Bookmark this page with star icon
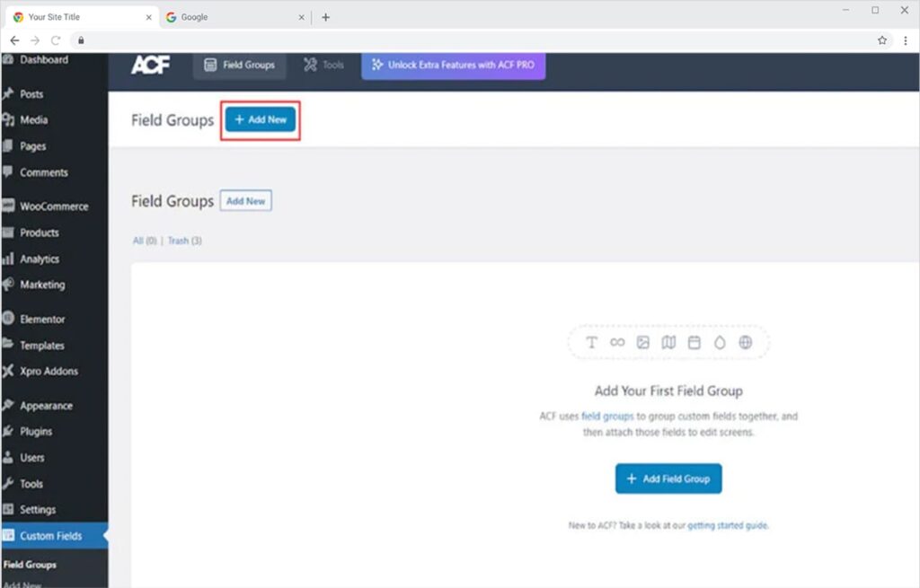920x588 pixels. 882,40
